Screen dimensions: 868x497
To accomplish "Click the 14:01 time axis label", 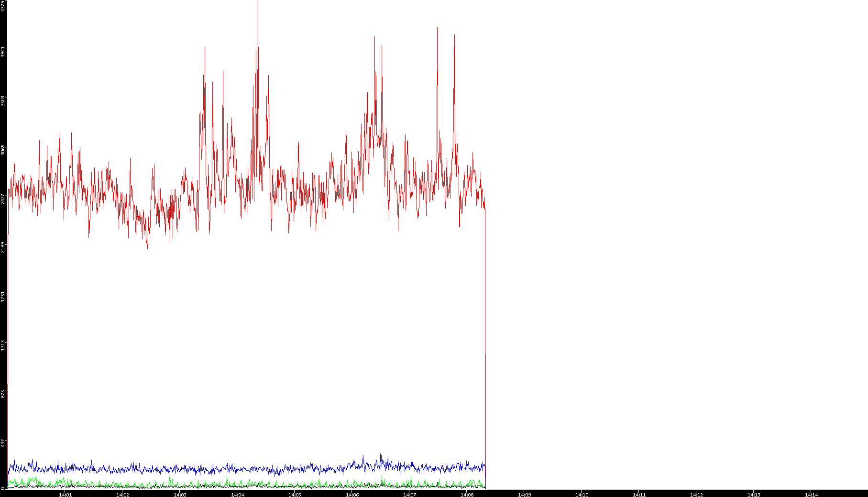I will (x=65, y=495).
